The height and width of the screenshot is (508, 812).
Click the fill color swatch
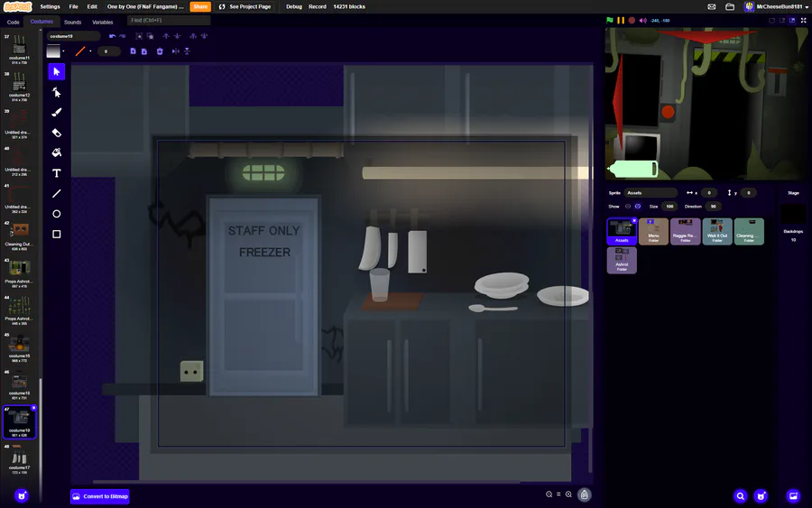point(53,51)
